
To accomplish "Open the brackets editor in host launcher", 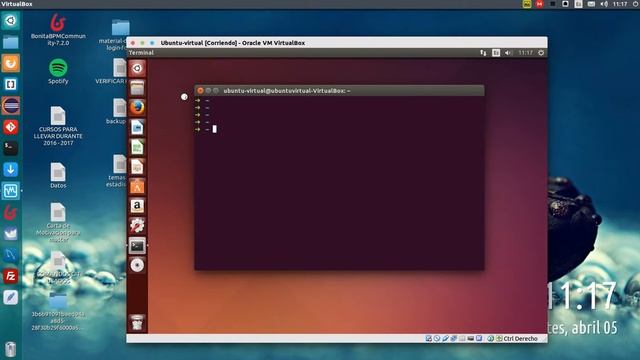I will (x=11, y=84).
